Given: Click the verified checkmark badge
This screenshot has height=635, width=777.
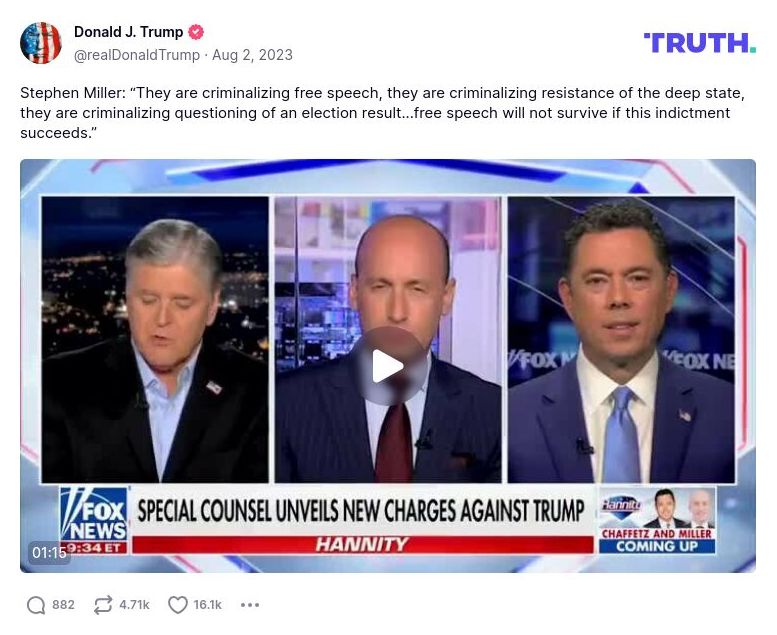Looking at the screenshot, I should tap(196, 32).
